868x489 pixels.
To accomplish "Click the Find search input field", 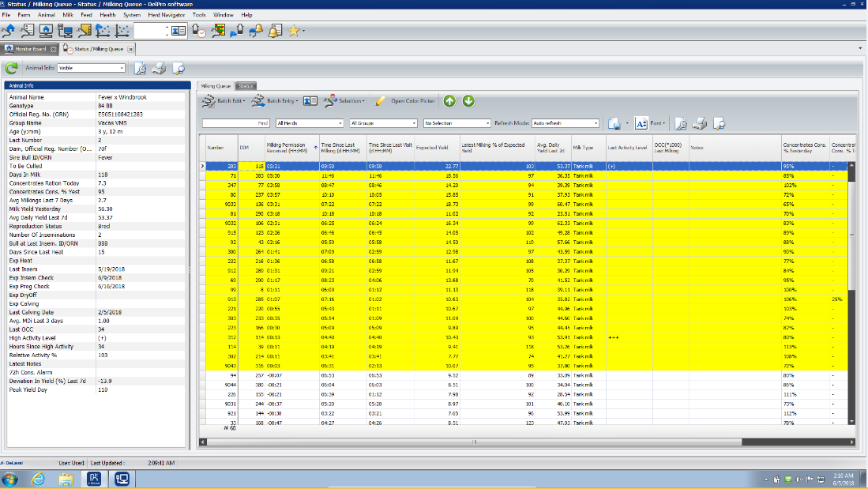I will pyautogui.click(x=235, y=123).
